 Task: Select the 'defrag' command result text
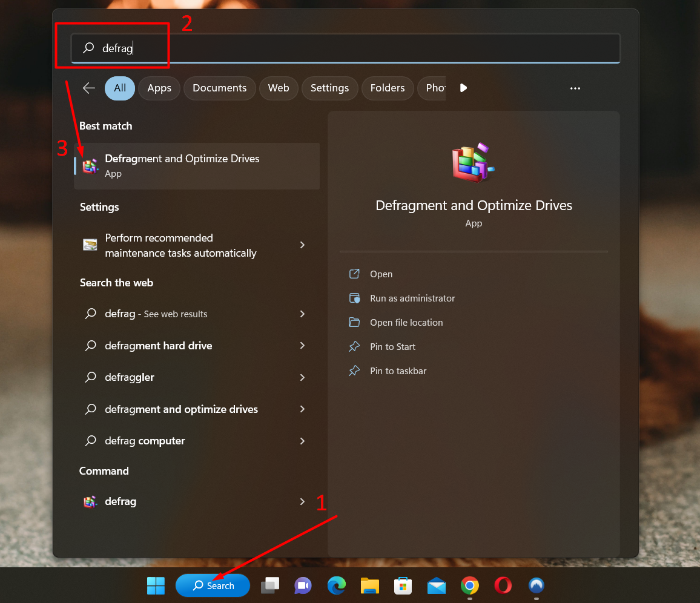[x=121, y=502]
